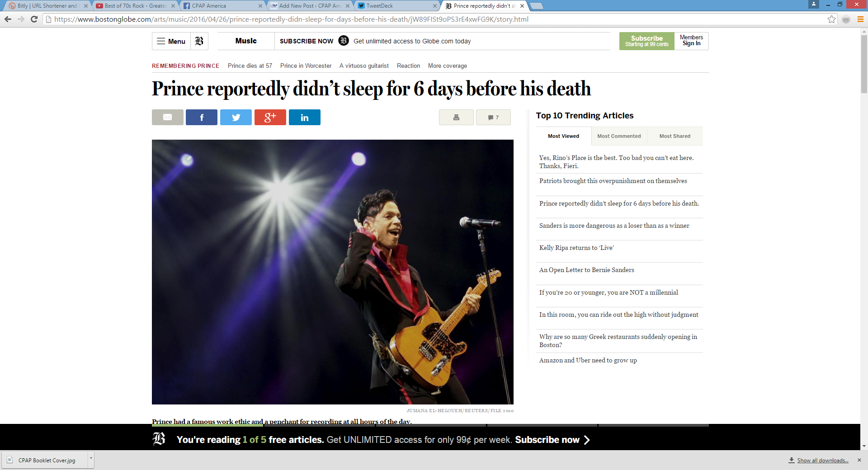
Task: Share article via email icon
Action: pyautogui.click(x=167, y=117)
